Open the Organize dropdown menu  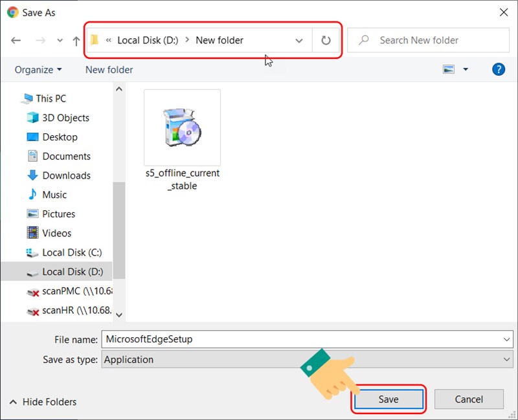(x=38, y=69)
